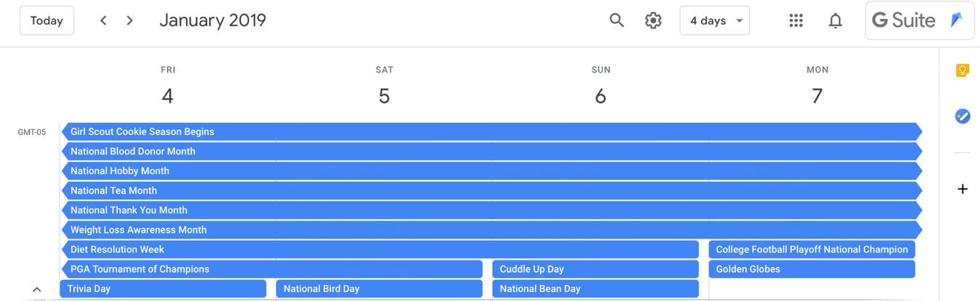Click the Today button
This screenshot has height=301, width=980.
coord(46,20)
